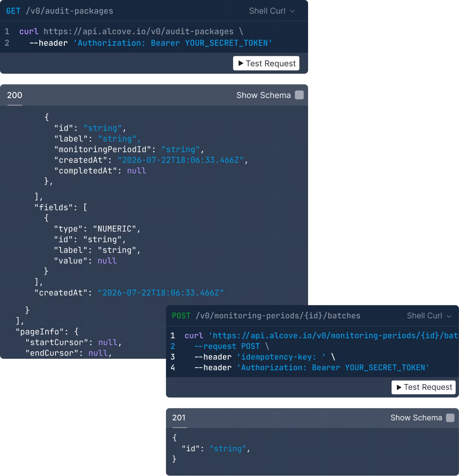Click the "label": "string" line under fields
The height and width of the screenshot is (476, 459).
coord(97,250)
